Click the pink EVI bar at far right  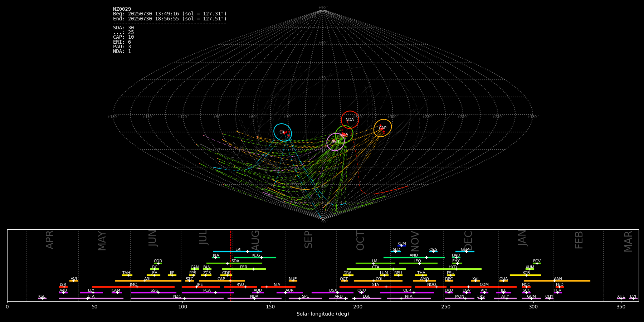633,298
